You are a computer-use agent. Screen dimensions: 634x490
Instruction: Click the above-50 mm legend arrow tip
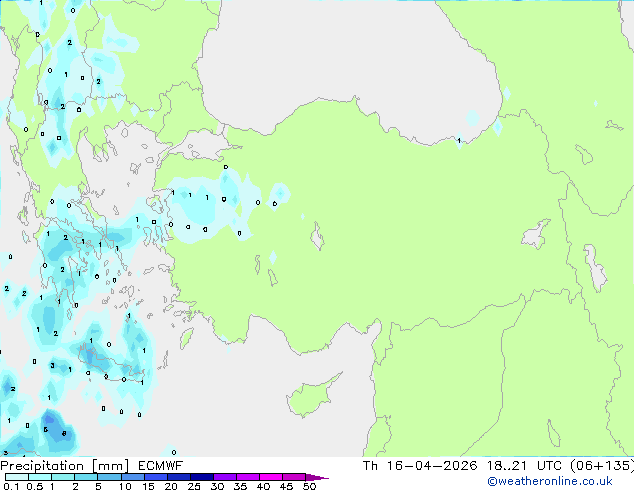click(317, 477)
